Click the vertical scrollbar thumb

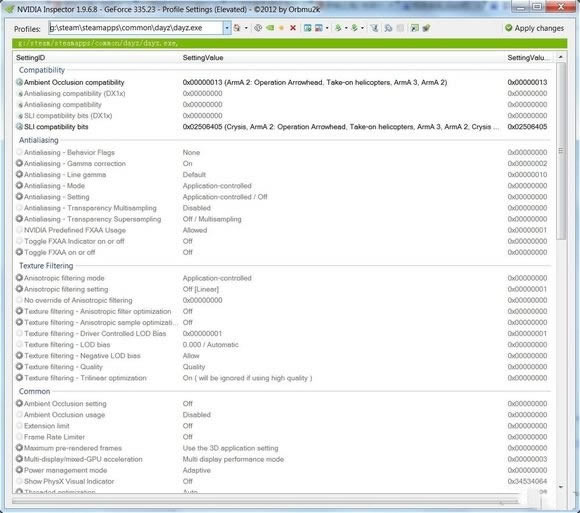pyautogui.click(x=561, y=151)
